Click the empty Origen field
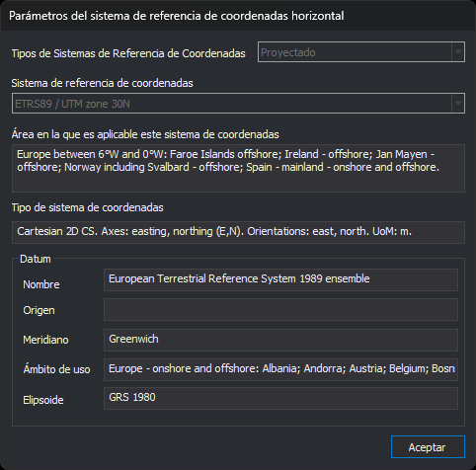This screenshot has width=476, height=470. tap(280, 309)
